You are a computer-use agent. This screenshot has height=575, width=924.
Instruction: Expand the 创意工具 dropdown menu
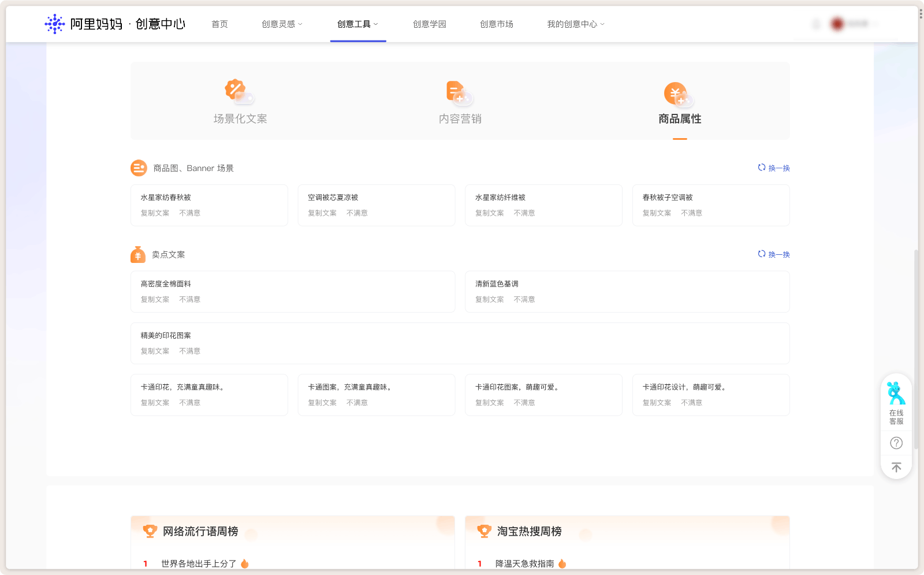click(x=357, y=24)
